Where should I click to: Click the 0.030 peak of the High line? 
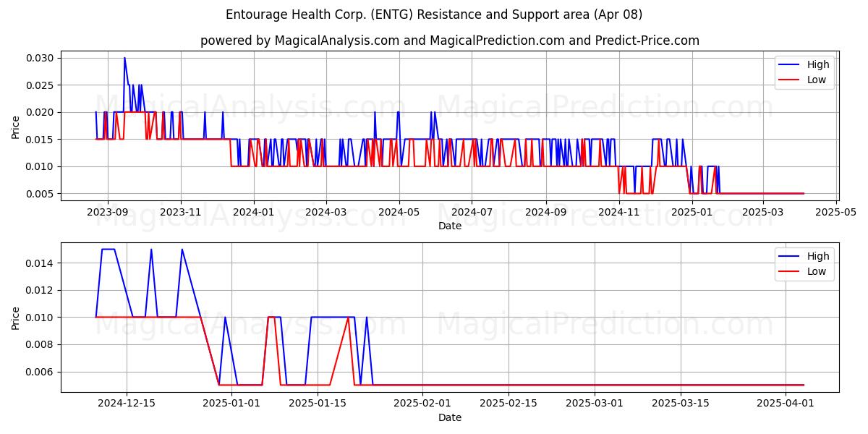124,58
